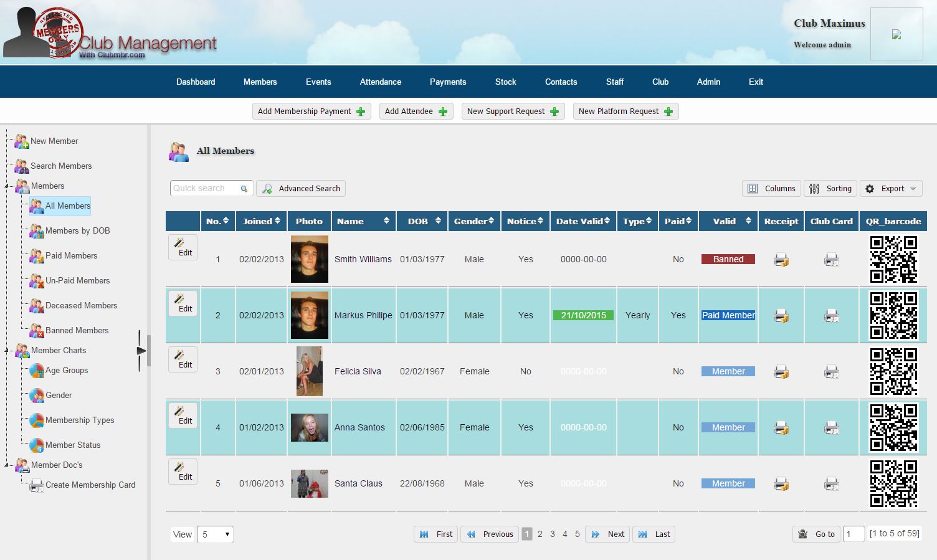937x560 pixels.
Task: Click the QR barcode of Smith Williams
Action: click(893, 259)
